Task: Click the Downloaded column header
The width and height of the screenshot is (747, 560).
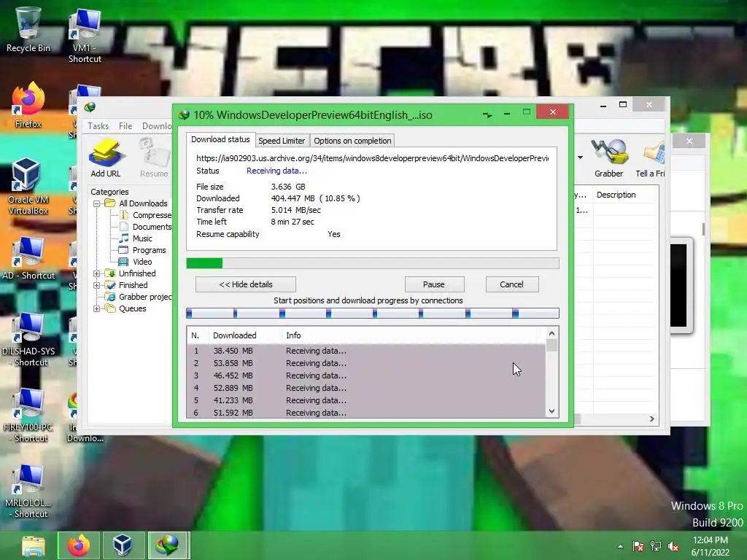Action: tap(244, 335)
